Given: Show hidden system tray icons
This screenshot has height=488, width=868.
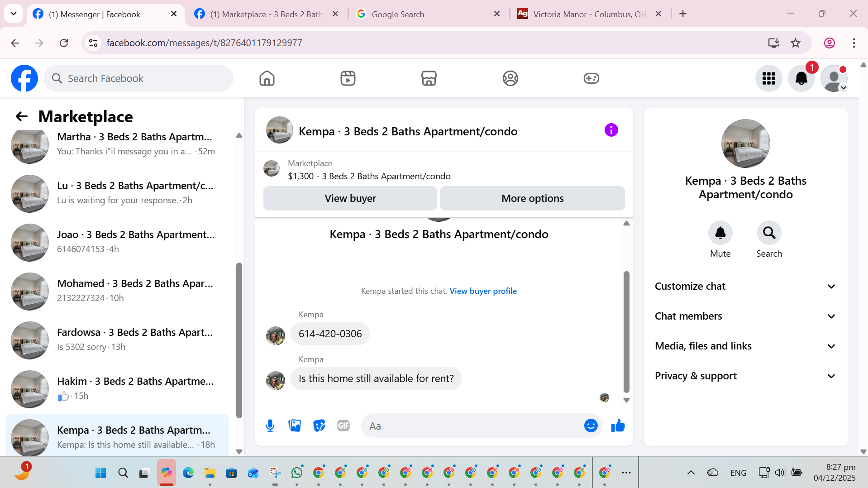Looking at the screenshot, I should coord(691,473).
